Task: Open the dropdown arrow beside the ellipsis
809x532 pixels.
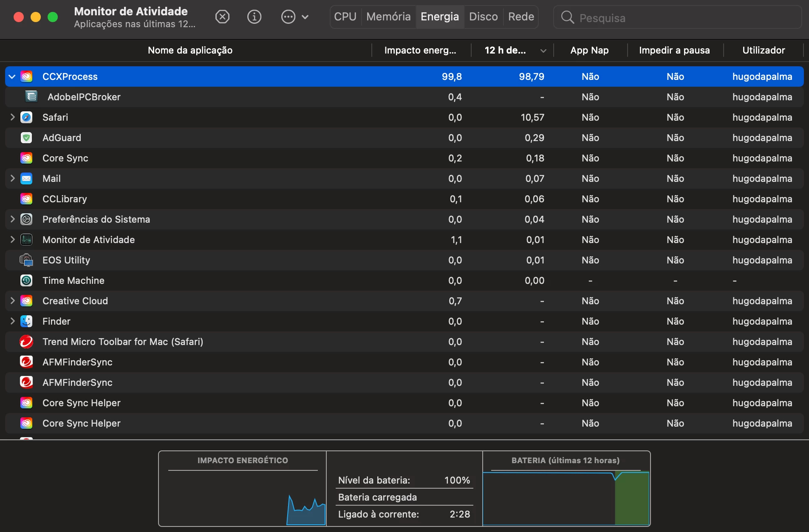Action: (305, 17)
